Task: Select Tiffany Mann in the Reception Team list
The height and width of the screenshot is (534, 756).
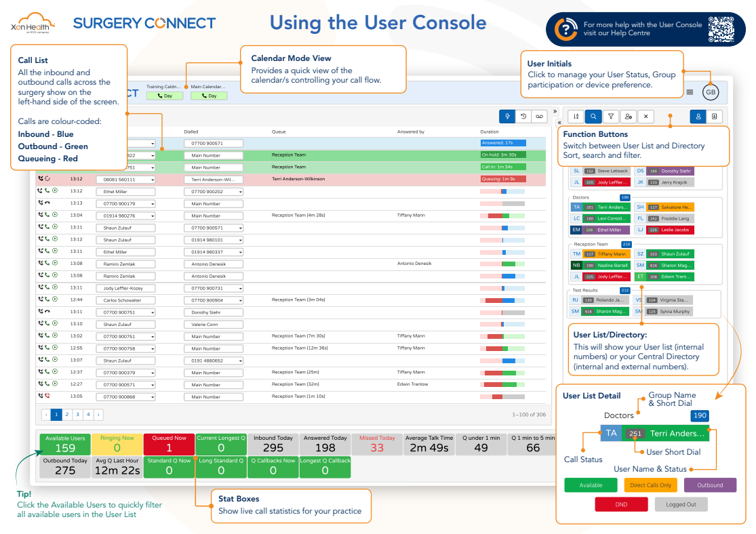Action: click(600, 254)
